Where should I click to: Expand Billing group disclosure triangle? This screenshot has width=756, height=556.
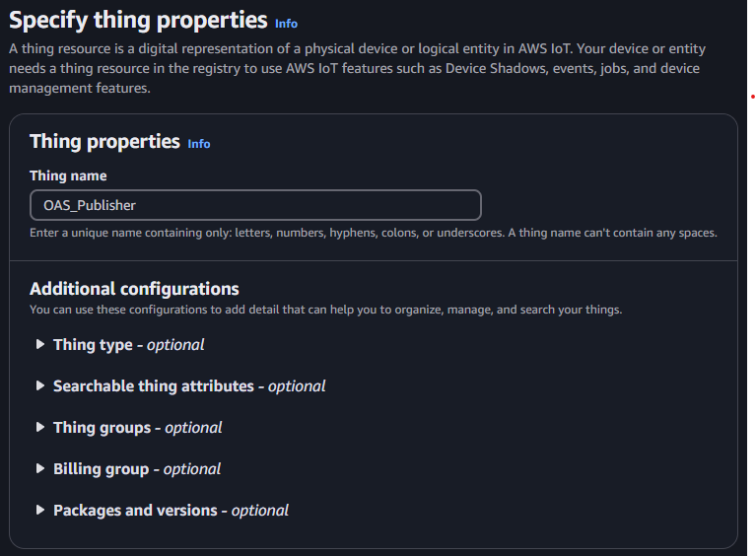(x=40, y=468)
